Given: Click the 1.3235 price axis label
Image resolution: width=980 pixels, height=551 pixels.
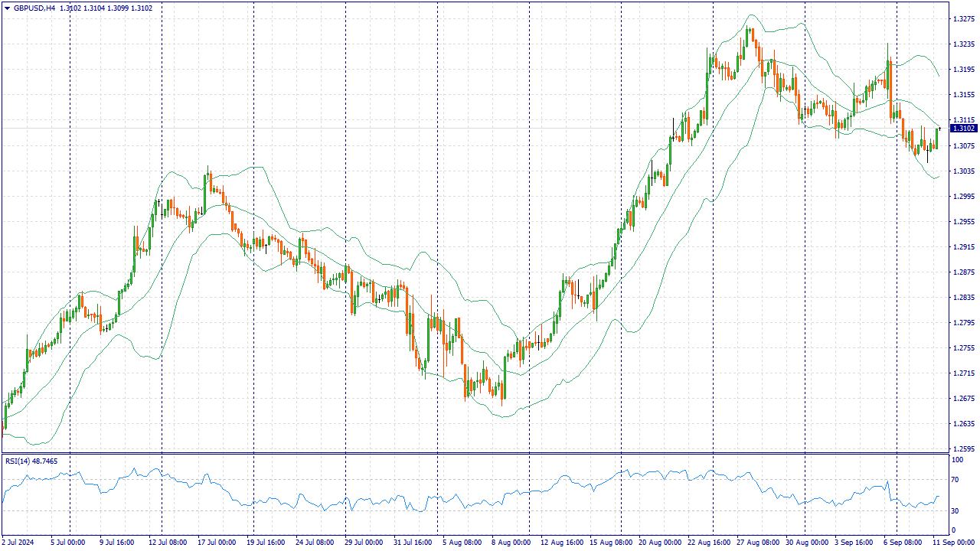Looking at the screenshot, I should tap(962, 44).
